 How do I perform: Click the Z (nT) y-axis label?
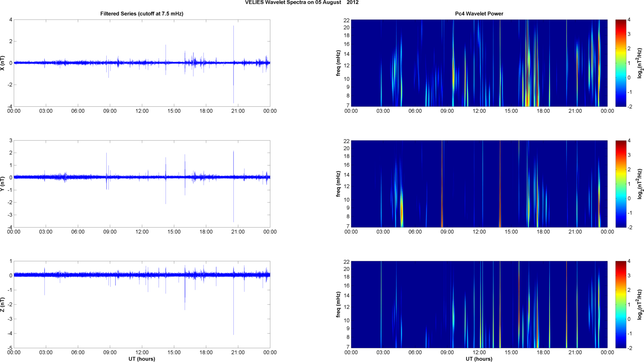3,305
